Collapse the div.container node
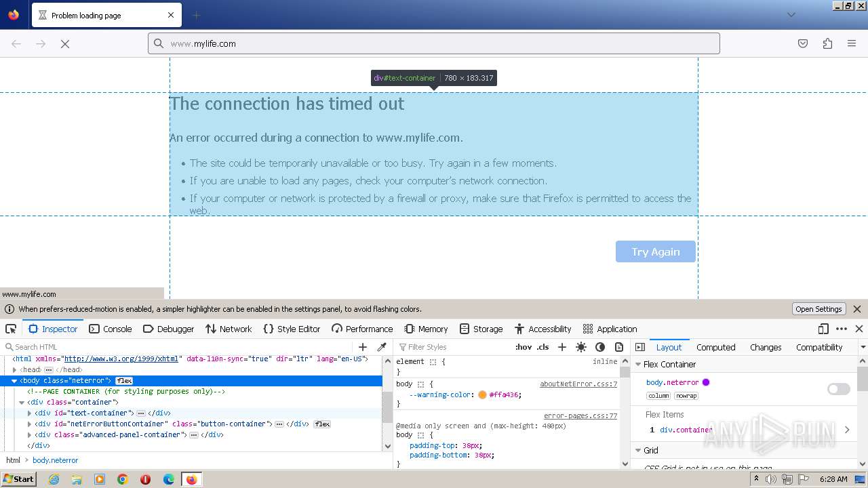This screenshot has height=488, width=868. pos(22,403)
